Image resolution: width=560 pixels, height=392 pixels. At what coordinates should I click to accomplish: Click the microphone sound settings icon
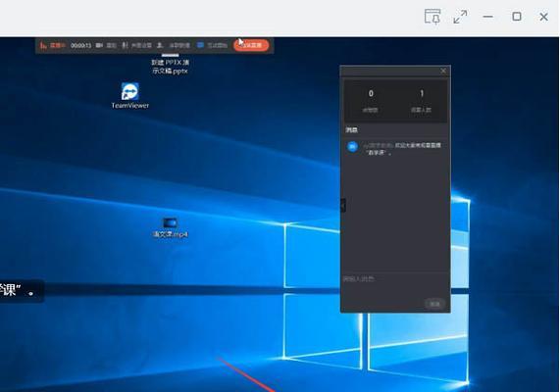coord(125,45)
